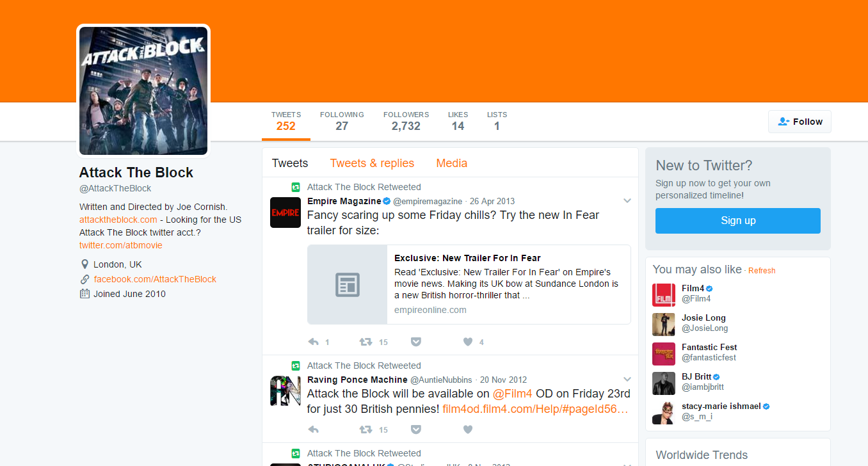This screenshot has width=868, height=466.
Task: Open twitter.com/atbmovie link
Action: [x=121, y=245]
